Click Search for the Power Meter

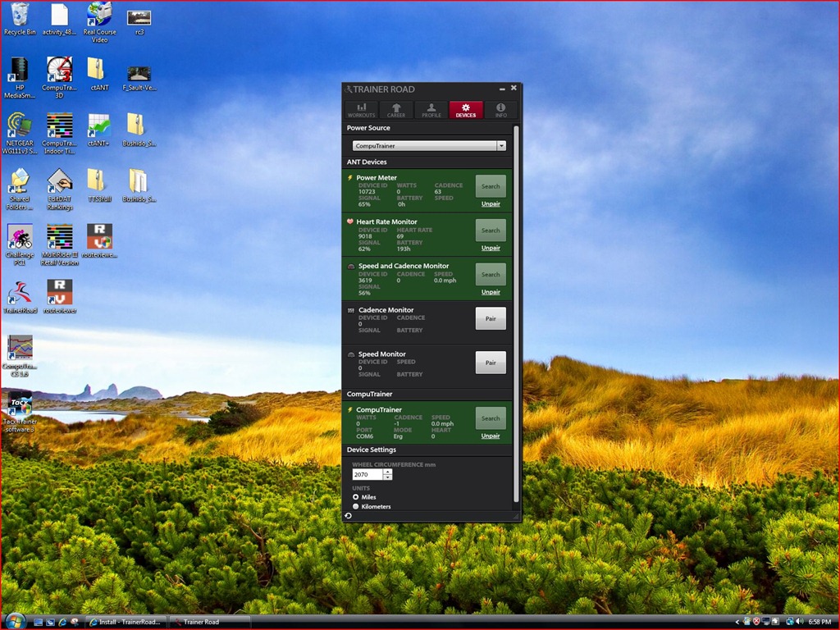click(x=491, y=186)
